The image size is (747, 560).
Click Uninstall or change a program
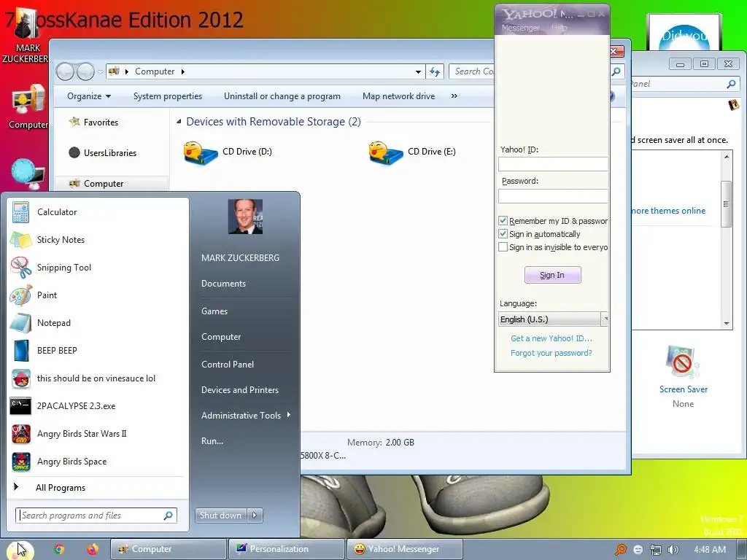282,96
